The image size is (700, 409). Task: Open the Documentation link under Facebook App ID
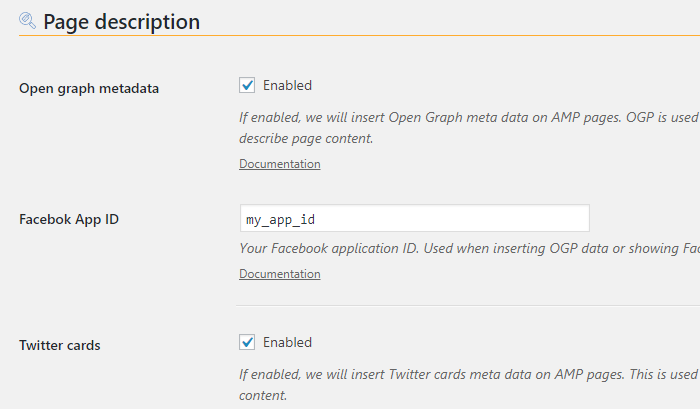coord(279,274)
